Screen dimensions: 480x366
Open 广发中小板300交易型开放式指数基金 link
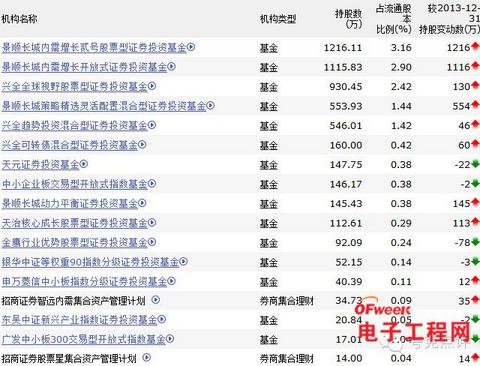pyautogui.click(x=83, y=340)
